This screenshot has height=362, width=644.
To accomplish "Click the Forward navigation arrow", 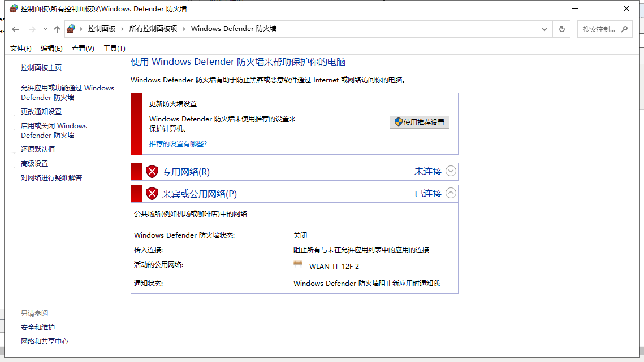I will point(32,29).
